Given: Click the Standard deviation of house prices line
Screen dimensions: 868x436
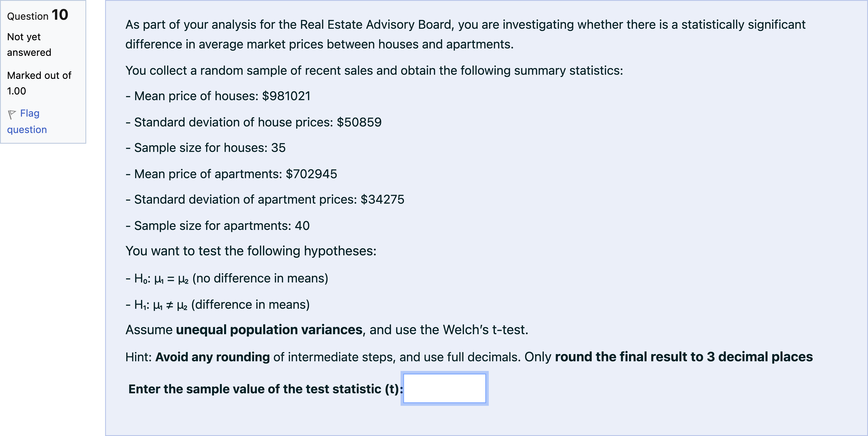Looking at the screenshot, I should tap(253, 122).
